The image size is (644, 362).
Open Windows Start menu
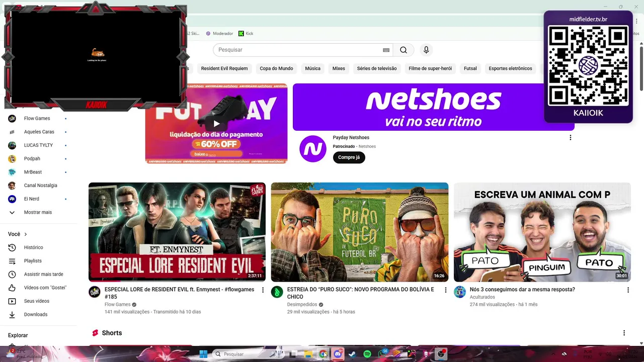pyautogui.click(x=203, y=354)
